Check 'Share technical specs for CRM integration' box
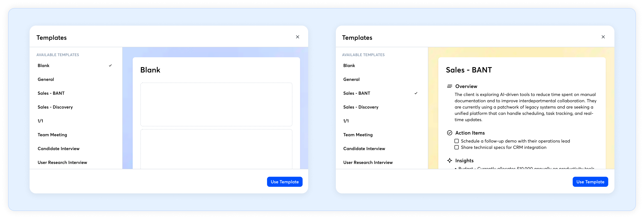644x219 pixels. 456,147
